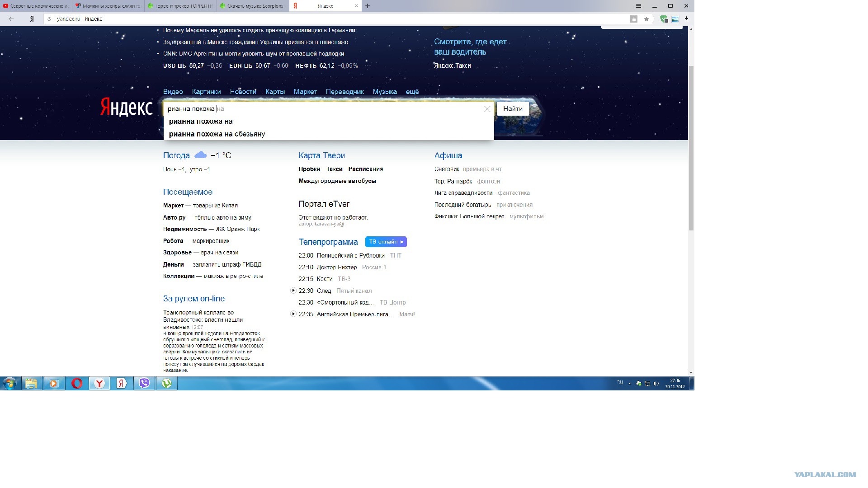Open the green shield extension icon
This screenshot has height=488, width=868.
coord(664,19)
